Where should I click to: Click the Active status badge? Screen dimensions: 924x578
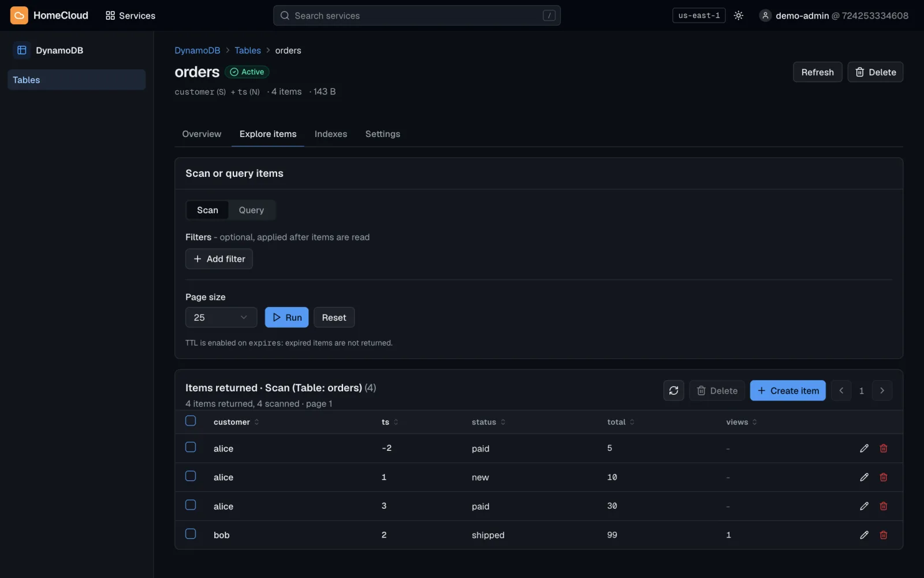tap(247, 72)
